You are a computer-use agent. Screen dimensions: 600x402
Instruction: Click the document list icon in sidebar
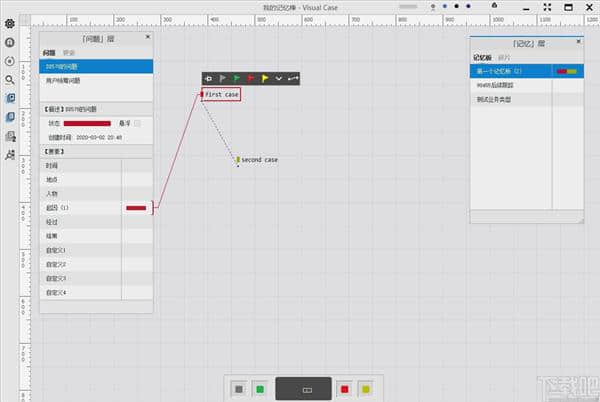(x=10, y=136)
